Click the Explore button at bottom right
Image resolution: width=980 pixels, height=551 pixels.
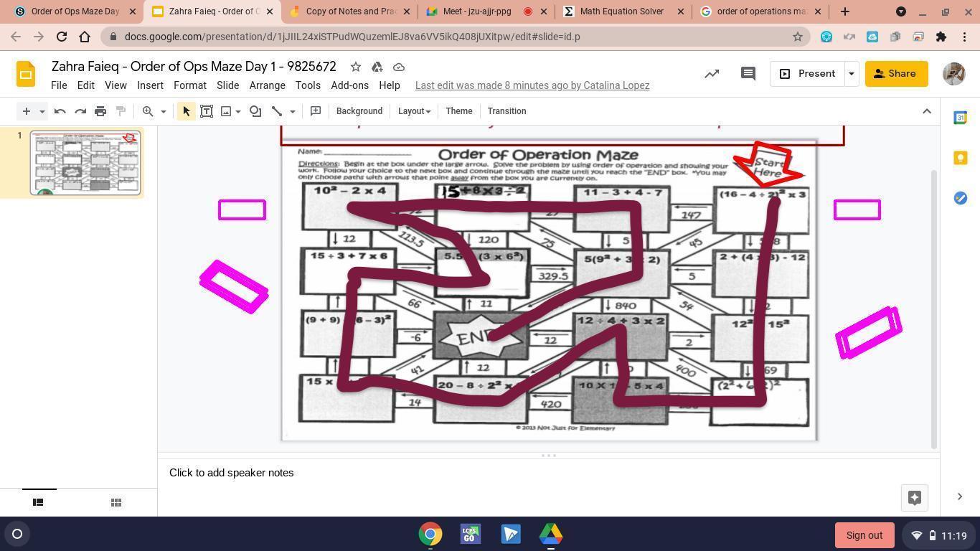[915, 498]
